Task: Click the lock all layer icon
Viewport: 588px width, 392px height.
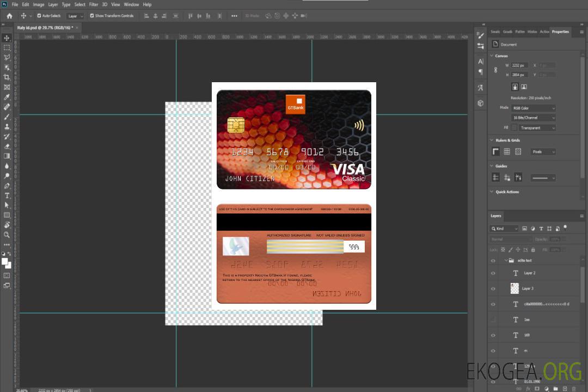Action: click(533, 249)
